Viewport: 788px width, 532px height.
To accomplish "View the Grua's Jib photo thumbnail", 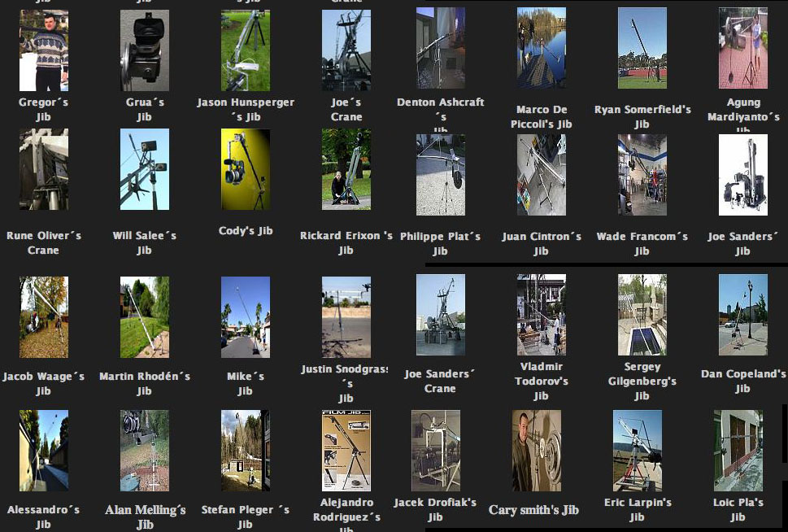I will pos(145,50).
